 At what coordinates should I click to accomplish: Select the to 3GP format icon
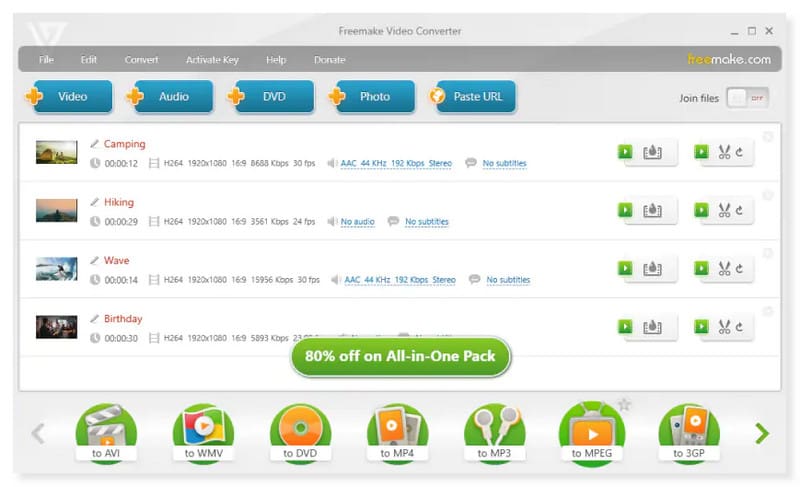coord(688,432)
